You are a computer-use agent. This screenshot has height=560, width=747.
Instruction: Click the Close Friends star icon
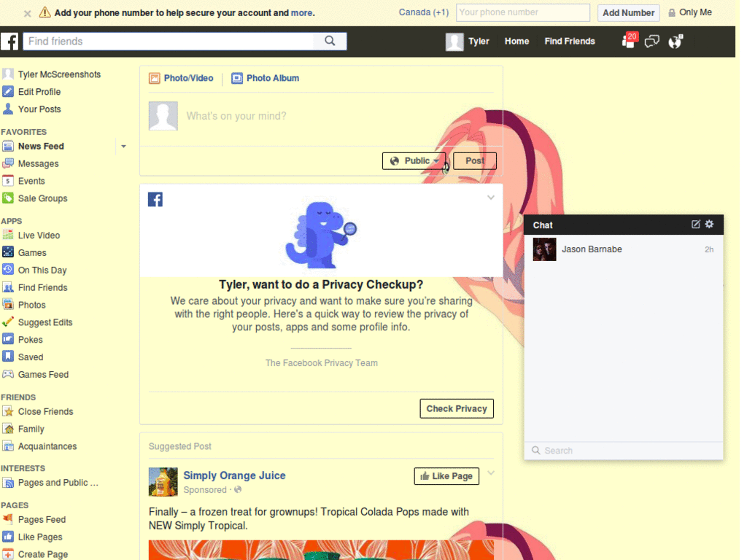pyautogui.click(x=7, y=411)
